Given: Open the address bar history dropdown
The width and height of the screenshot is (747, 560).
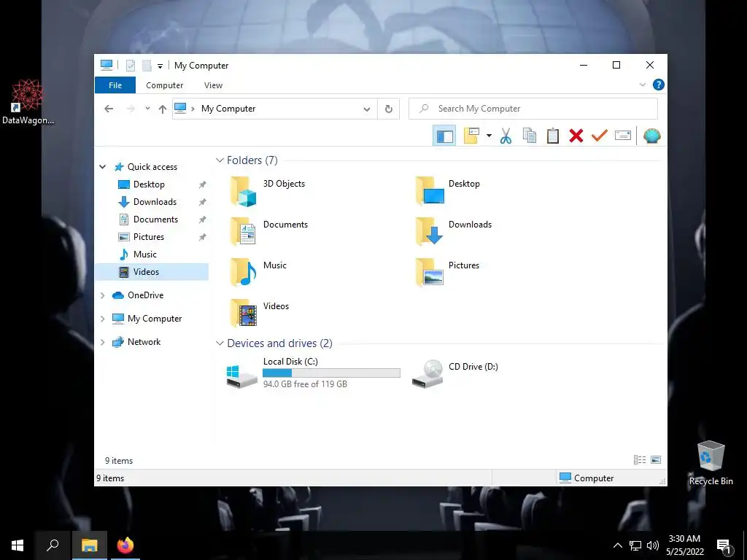Looking at the screenshot, I should click(367, 109).
